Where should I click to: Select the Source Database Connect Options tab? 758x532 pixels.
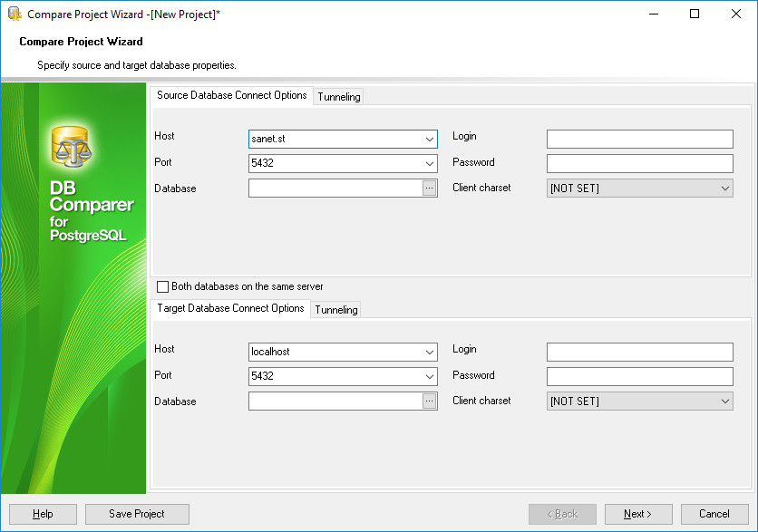231,95
